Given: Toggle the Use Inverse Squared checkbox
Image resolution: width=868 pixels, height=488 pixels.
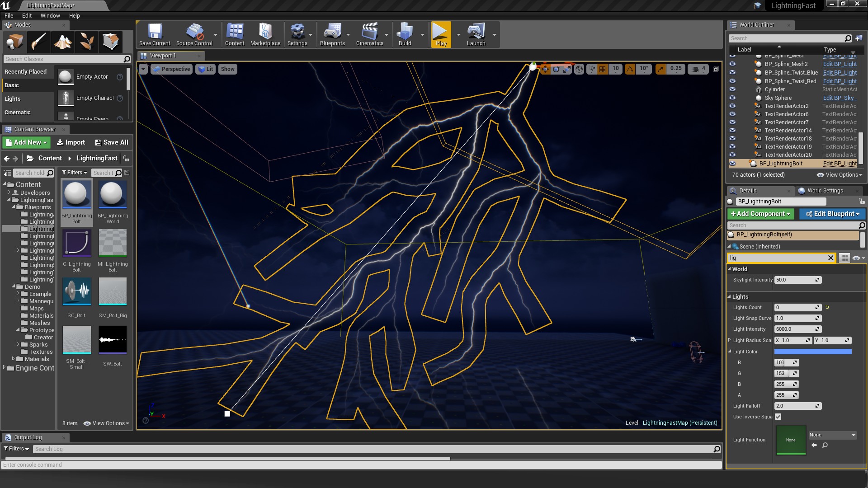Looking at the screenshot, I should click(778, 417).
